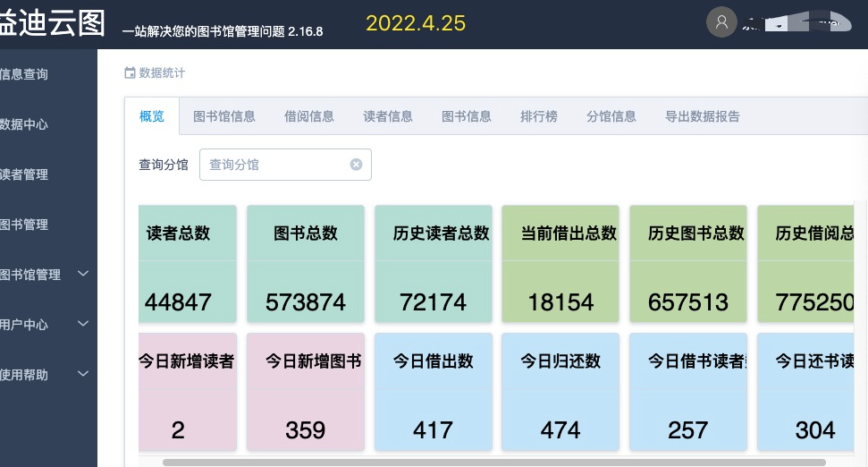Viewport: 868px width, 467px height.
Task: Click the 今日借出数 statistics card
Action: (x=434, y=391)
